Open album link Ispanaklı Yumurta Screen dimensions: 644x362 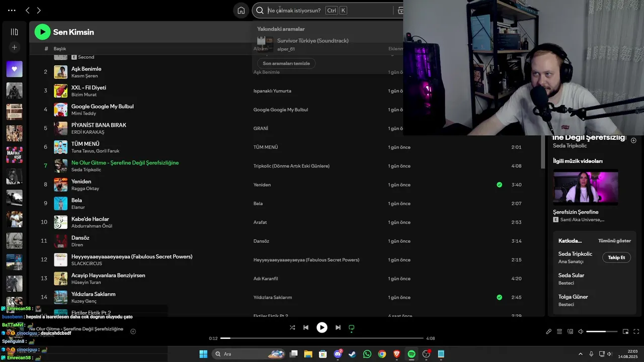[272, 91]
